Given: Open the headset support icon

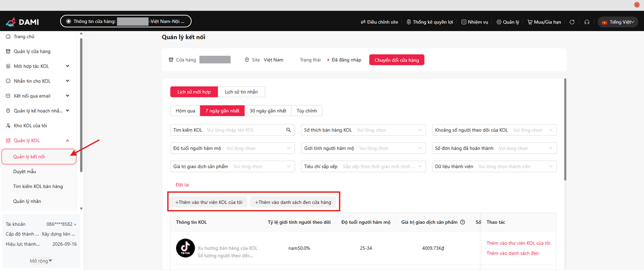Looking at the screenshot, I should click(587, 22).
